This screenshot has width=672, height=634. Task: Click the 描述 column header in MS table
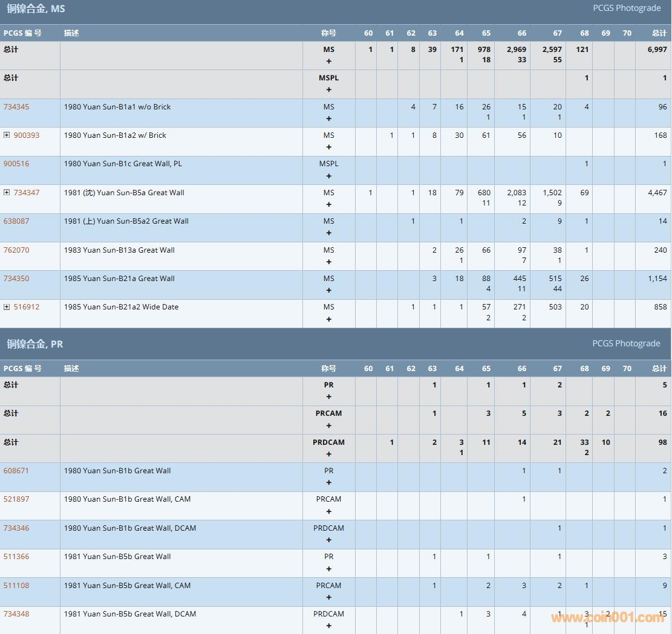click(x=71, y=33)
